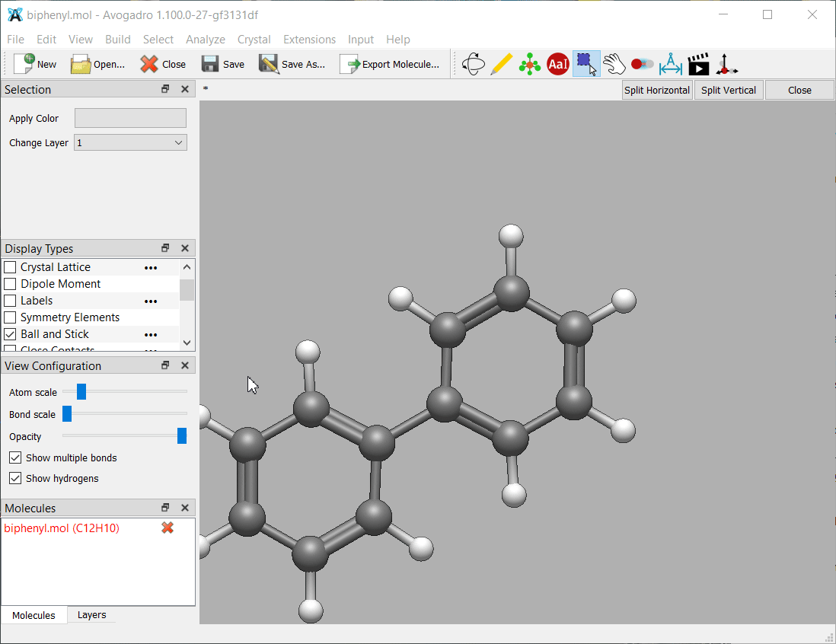Float the Molecules panel
836x644 pixels.
click(x=165, y=508)
